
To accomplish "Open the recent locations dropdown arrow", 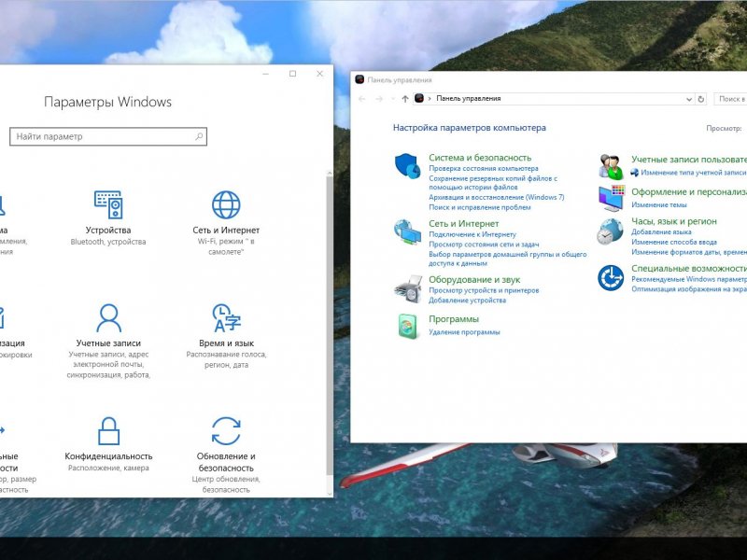I will [x=393, y=99].
